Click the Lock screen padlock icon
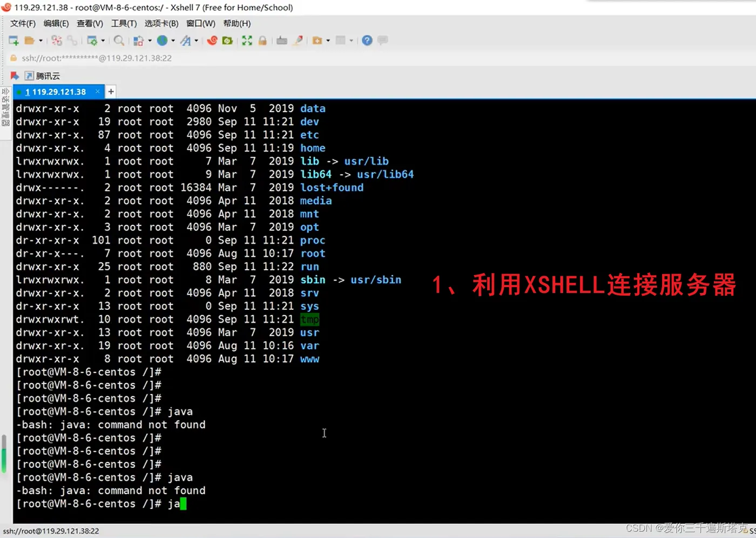The height and width of the screenshot is (538, 756). (262, 40)
